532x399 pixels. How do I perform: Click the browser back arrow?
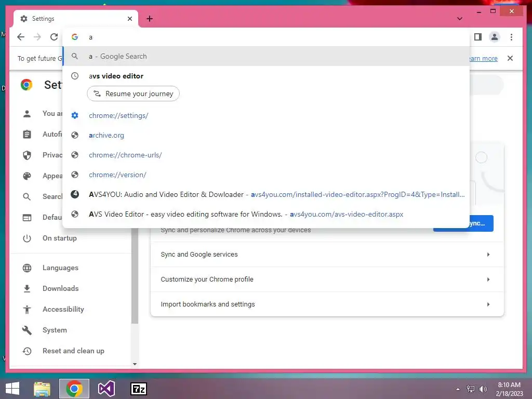tap(21, 37)
